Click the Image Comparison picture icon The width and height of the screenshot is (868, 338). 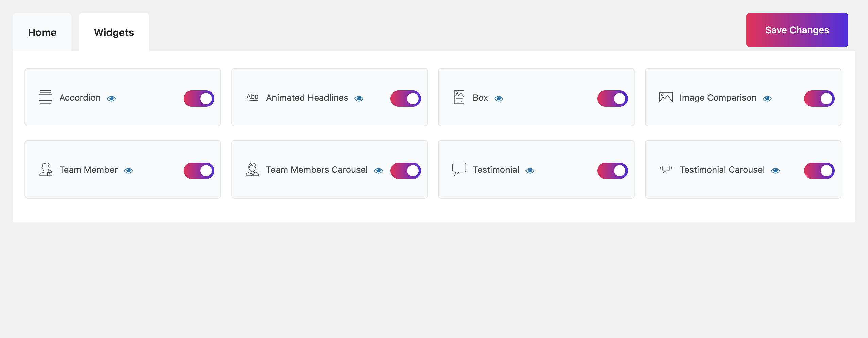tap(666, 97)
